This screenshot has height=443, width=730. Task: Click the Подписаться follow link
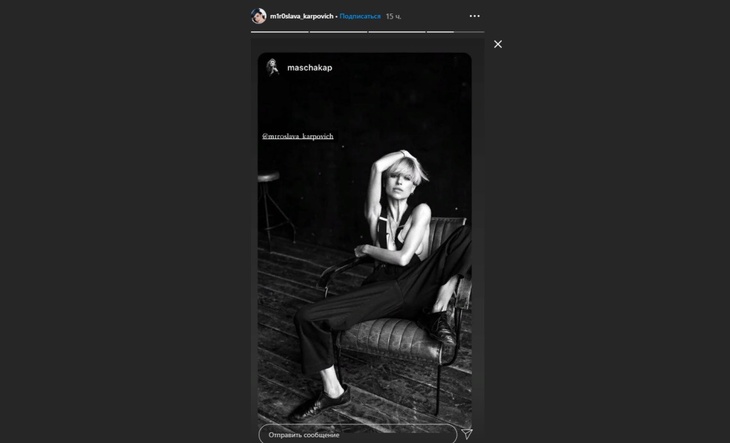pyautogui.click(x=360, y=16)
